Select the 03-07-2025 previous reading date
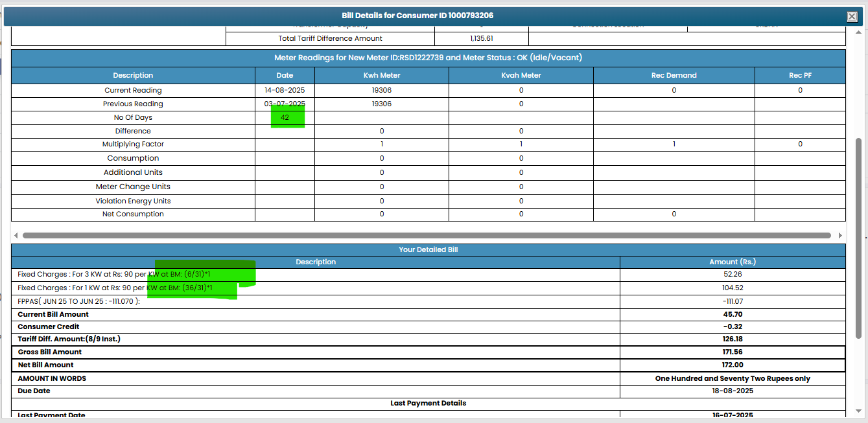This screenshot has width=868, height=423. (x=285, y=104)
